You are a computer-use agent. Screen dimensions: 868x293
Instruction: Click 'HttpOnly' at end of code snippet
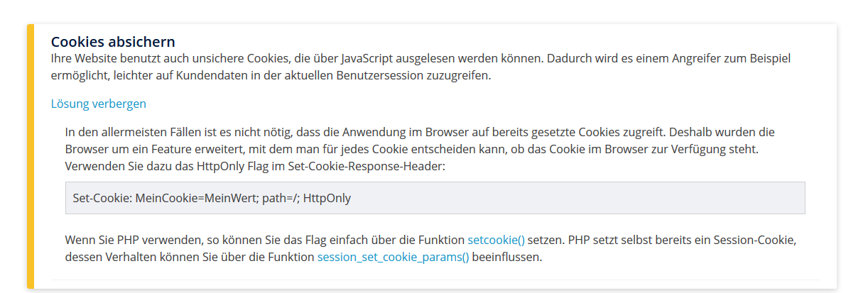(327, 198)
